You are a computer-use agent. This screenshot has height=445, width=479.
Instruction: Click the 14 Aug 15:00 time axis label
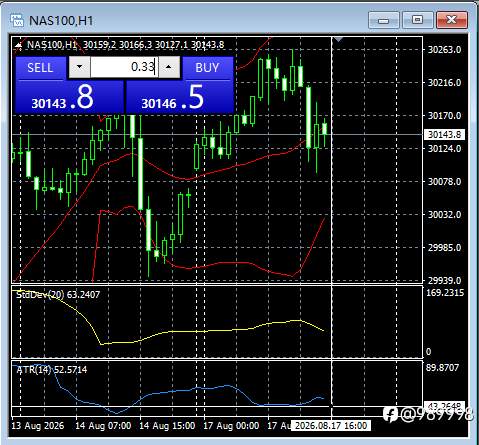click(x=167, y=426)
